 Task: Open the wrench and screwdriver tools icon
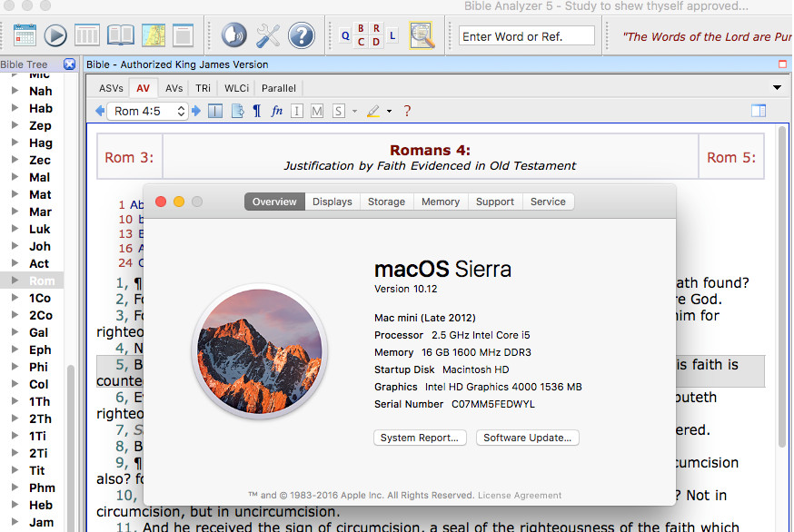tap(268, 36)
